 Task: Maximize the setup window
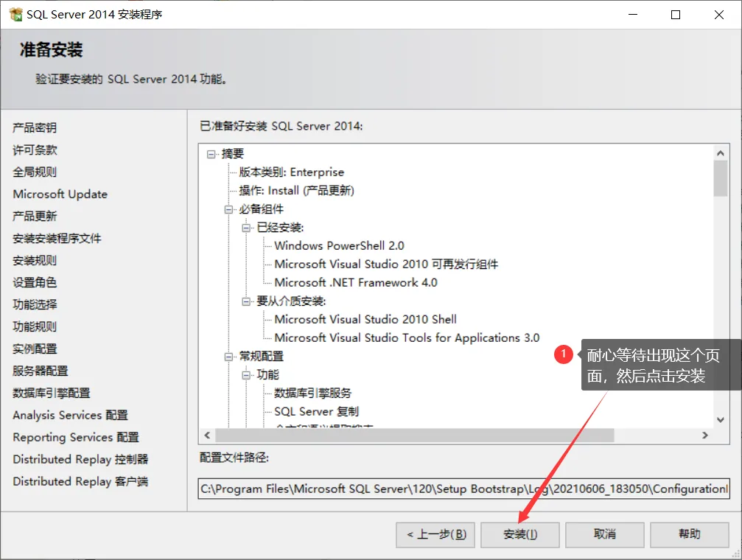676,15
